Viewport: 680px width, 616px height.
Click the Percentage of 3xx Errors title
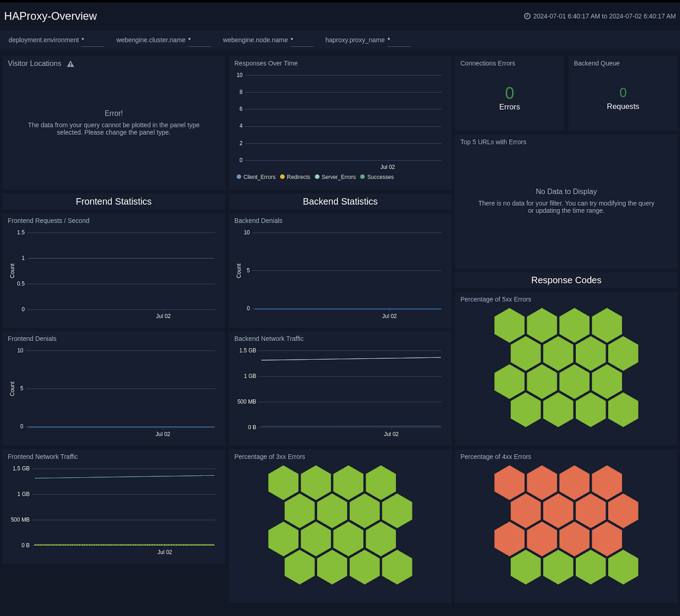(270, 457)
